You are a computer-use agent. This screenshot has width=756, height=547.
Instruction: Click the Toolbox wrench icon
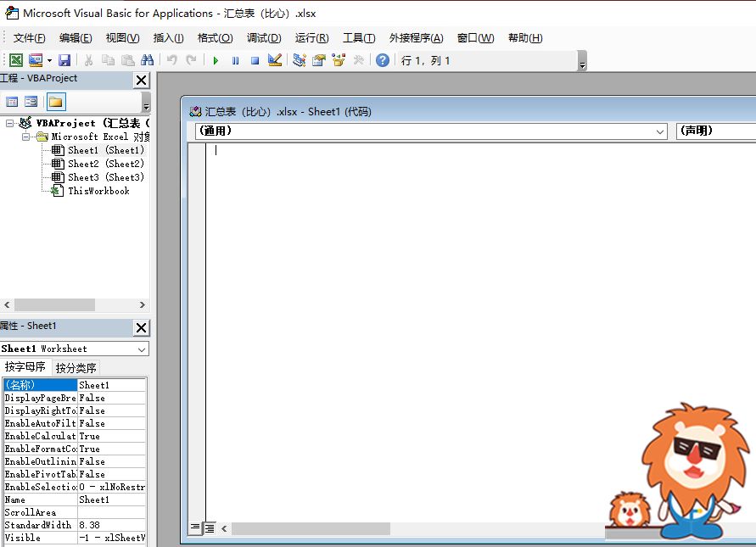click(359, 60)
